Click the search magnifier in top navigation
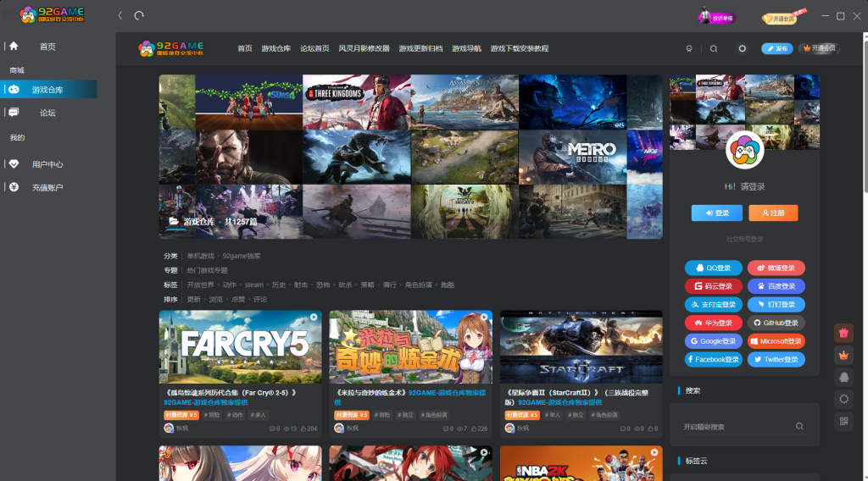Viewport: 868px width, 481px height. tap(714, 48)
